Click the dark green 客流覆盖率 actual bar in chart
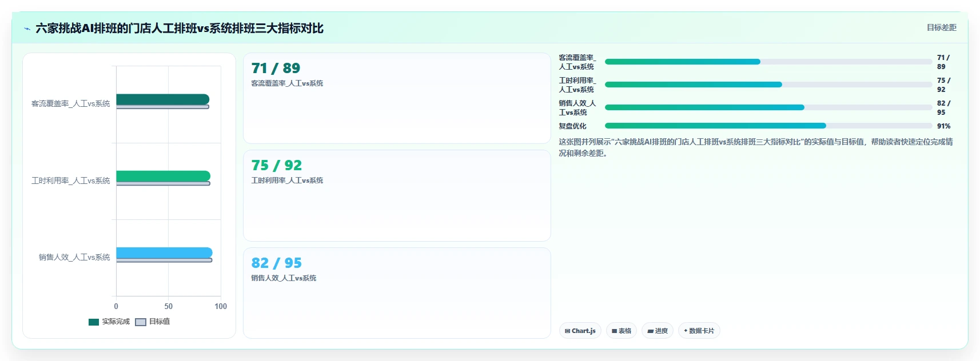 [162, 99]
